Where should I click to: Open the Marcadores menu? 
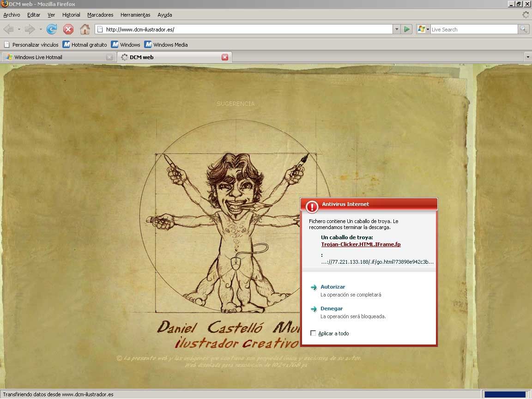pos(100,15)
